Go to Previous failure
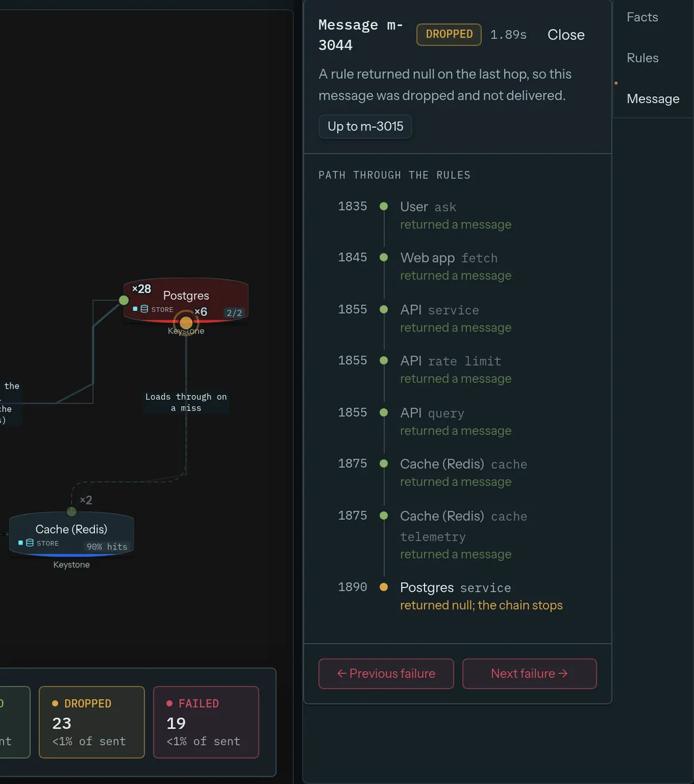 [386, 674]
